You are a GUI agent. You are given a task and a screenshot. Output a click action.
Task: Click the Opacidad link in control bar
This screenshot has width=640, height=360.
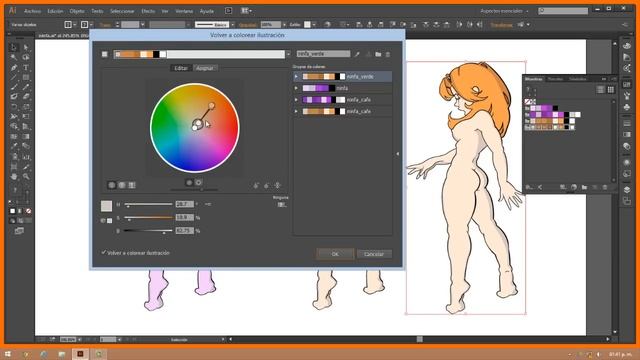point(248,24)
